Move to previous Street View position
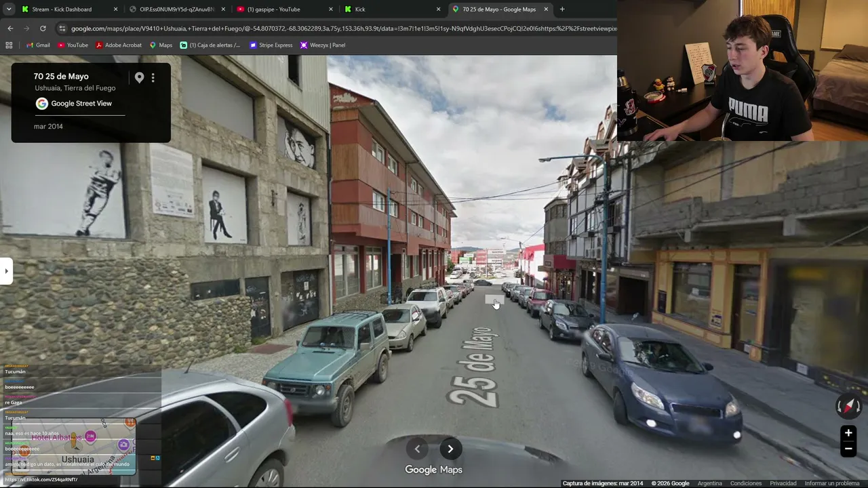868x488 pixels. tap(417, 449)
